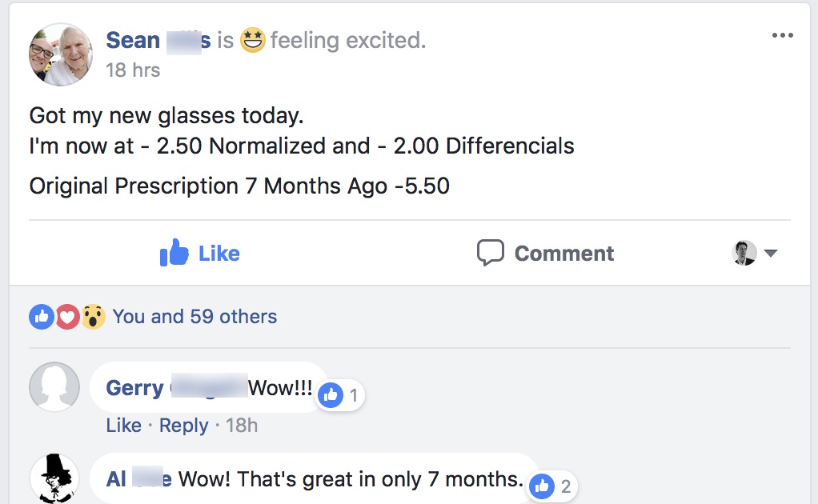Screen dimensions: 818x504
Task: Click the red heart reaction icon
Action: [67, 317]
